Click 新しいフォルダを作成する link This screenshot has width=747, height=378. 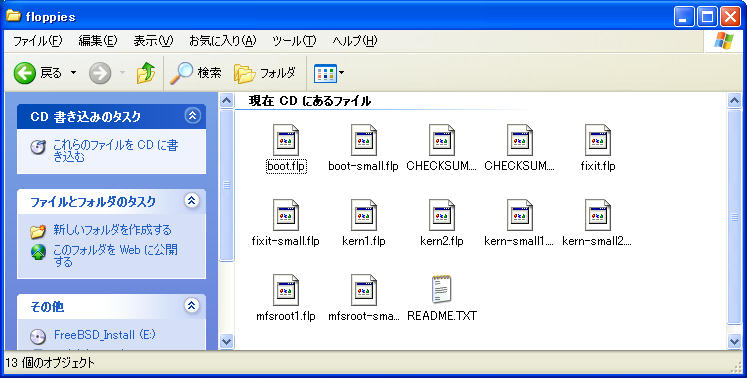[112, 230]
